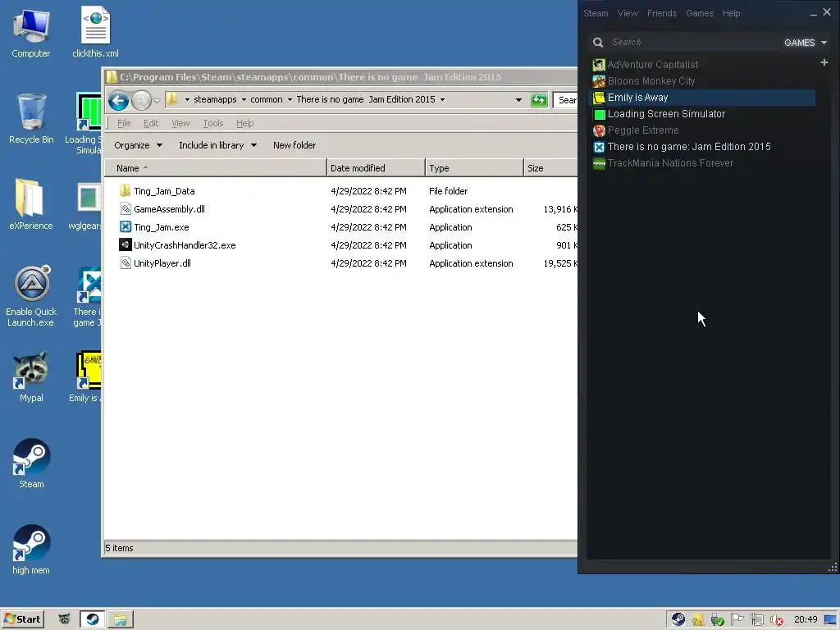
Task: Expand the Include in library dropdown
Action: 217,145
